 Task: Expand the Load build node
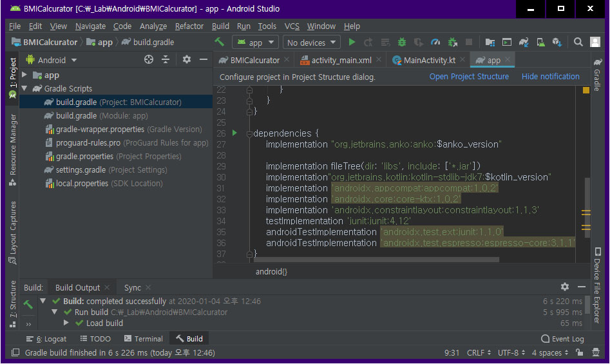coord(66,323)
